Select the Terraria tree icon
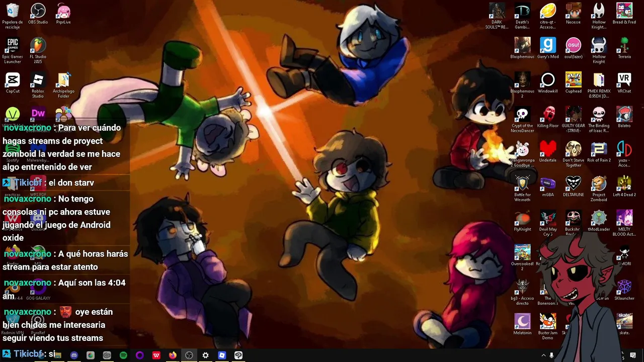Image resolution: width=644 pixels, height=362 pixels. tap(624, 48)
